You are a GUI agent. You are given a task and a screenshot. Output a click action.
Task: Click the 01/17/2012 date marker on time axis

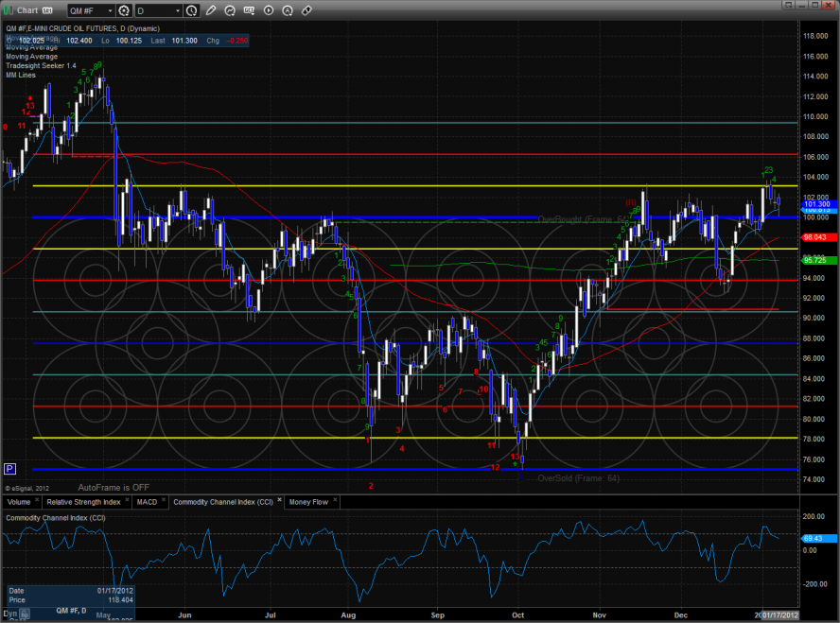(x=780, y=615)
